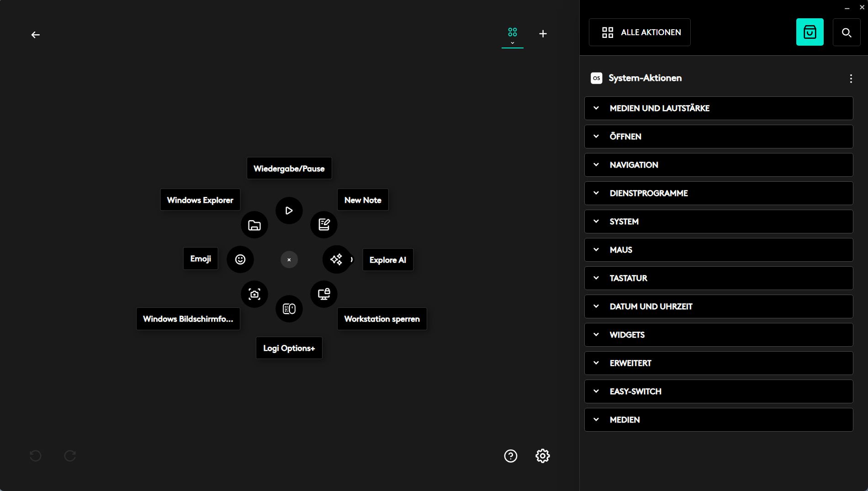Screen dimensions: 868x491
Task: Click the ring center close button
Action: click(x=289, y=260)
